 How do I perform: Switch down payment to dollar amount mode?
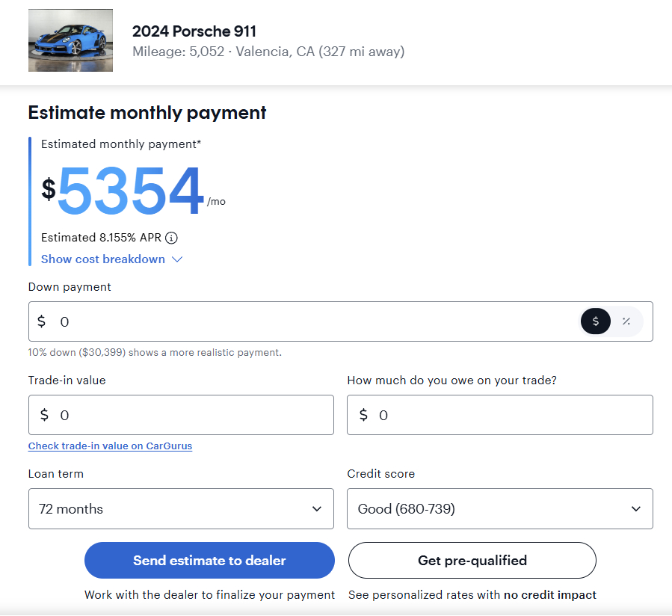(596, 321)
